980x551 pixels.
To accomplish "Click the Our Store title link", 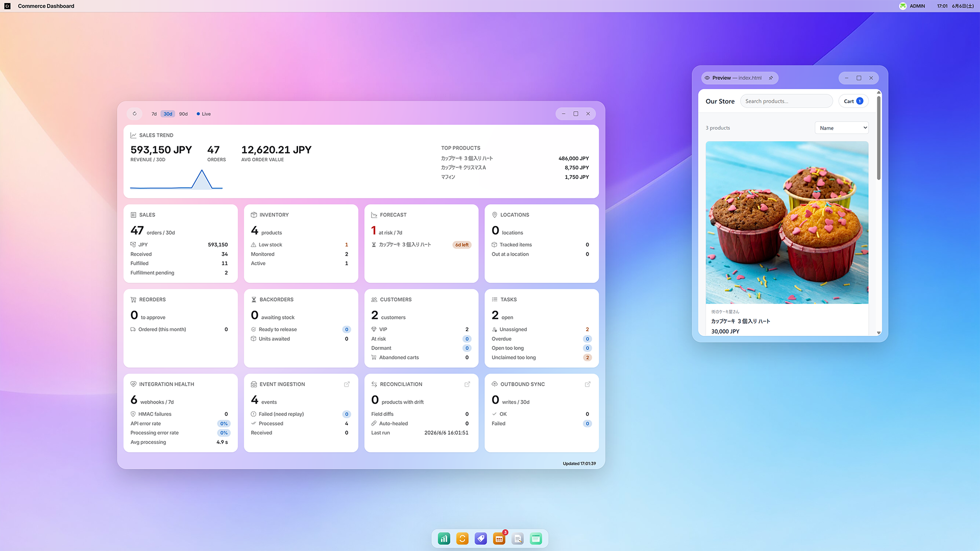I will click(720, 101).
